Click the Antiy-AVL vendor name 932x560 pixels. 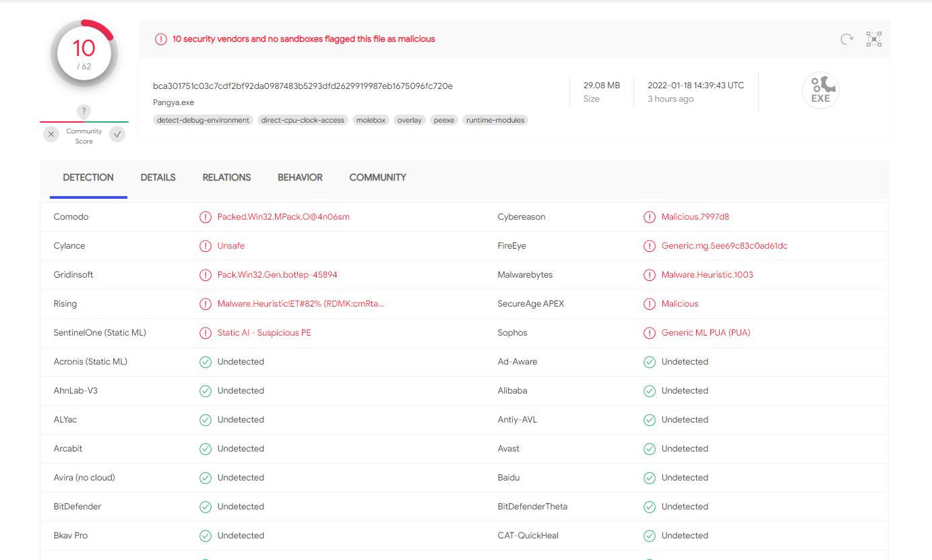tap(518, 420)
